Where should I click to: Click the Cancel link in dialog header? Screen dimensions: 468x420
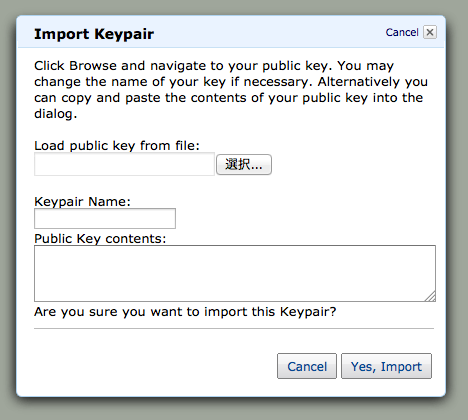(x=402, y=32)
